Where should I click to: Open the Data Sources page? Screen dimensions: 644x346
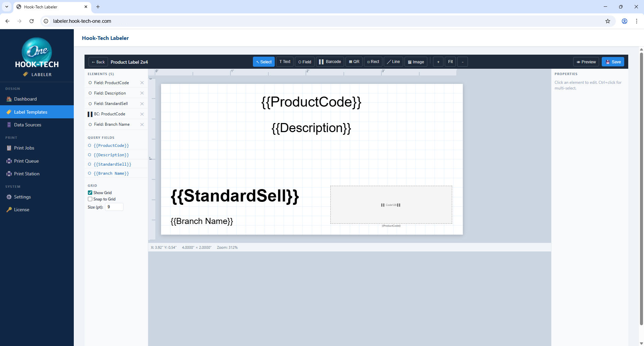(28, 124)
